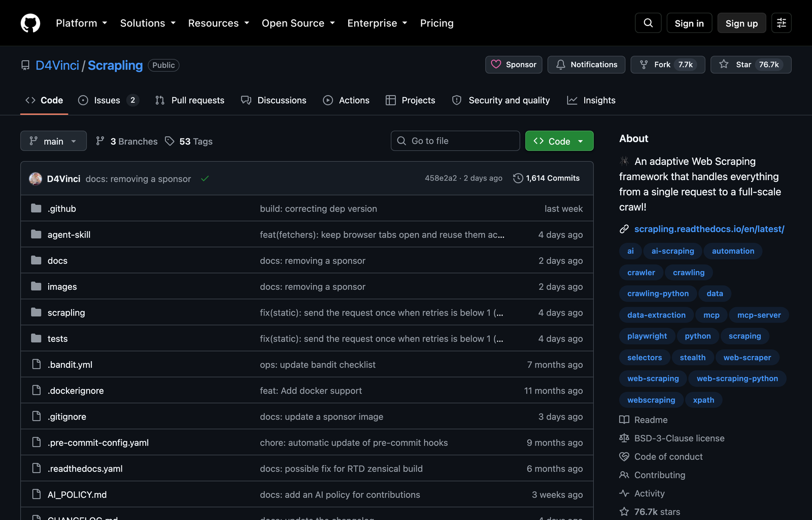Open the .bandit.yml file
This screenshot has height=520, width=812.
pos(70,364)
